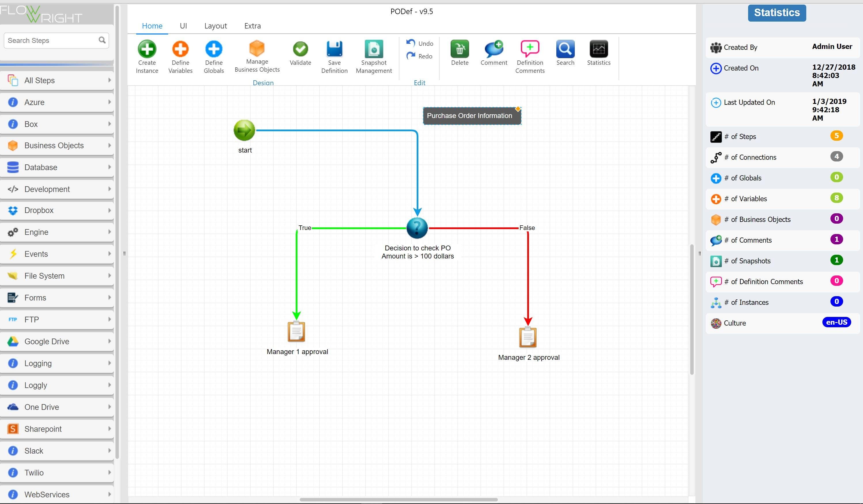This screenshot has height=504, width=863.
Task: Open Manage Business Objects
Action: 257,49
